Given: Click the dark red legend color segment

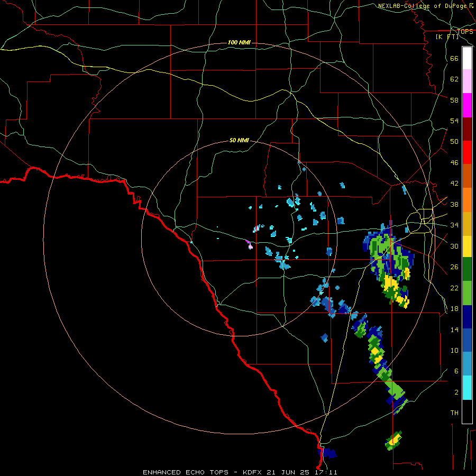Looking at the screenshot, I should tap(467, 129).
